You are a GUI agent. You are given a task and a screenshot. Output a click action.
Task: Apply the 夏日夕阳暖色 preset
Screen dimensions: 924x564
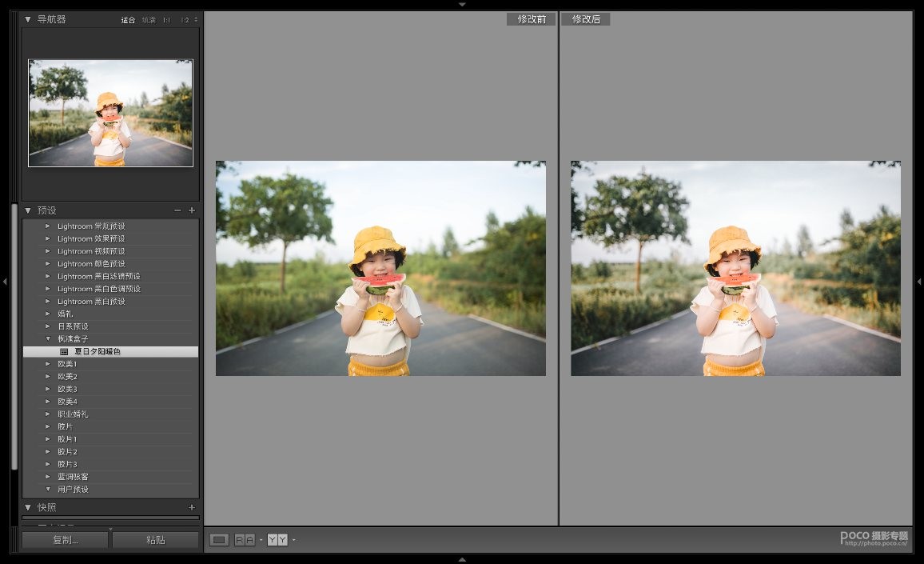tap(97, 351)
